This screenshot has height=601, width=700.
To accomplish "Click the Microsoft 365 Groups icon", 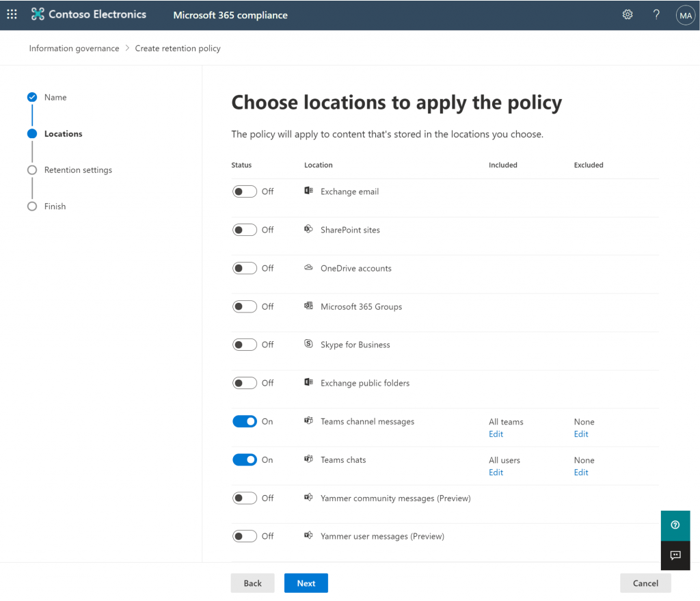I will pos(308,306).
